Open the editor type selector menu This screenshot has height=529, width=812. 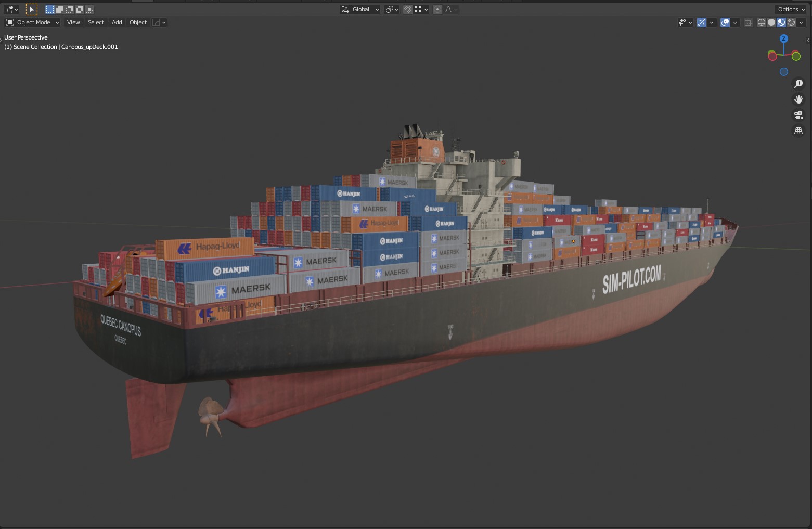(11, 9)
